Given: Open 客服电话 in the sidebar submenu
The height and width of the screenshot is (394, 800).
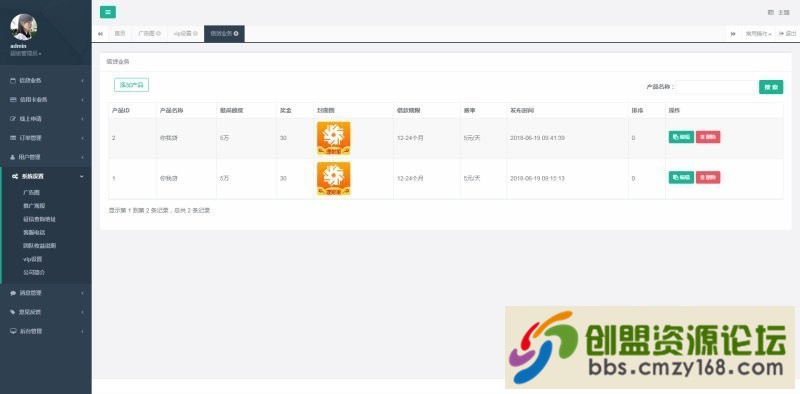Looking at the screenshot, I should point(34,232).
